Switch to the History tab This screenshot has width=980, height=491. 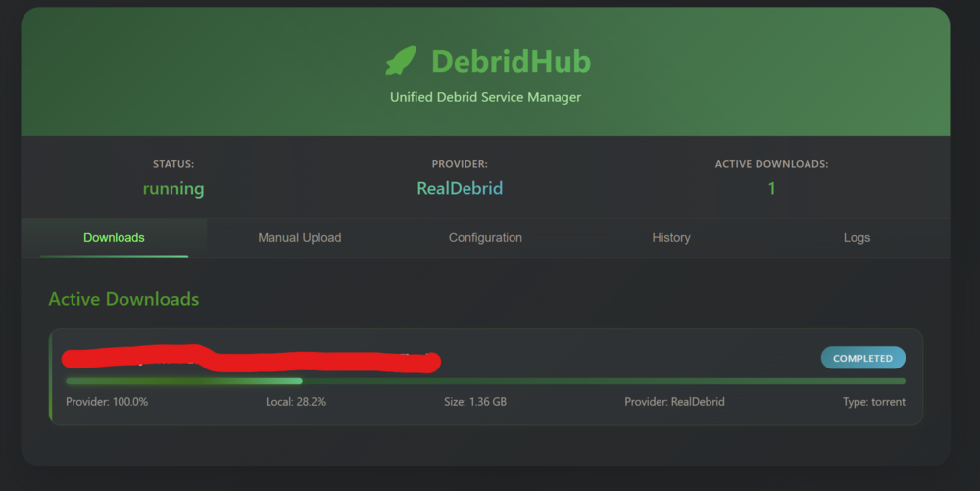(670, 238)
